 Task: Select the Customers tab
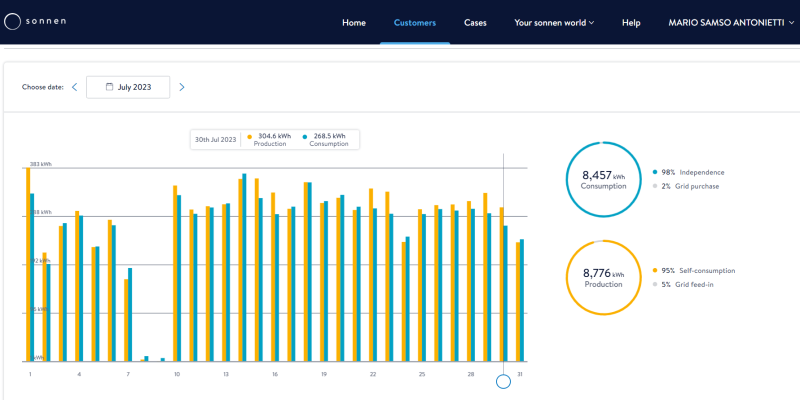click(x=414, y=22)
